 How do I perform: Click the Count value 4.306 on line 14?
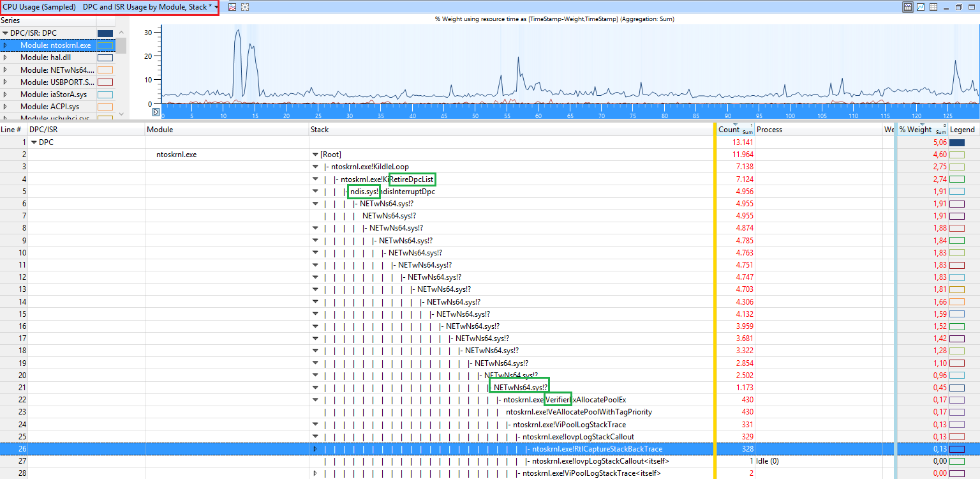pos(745,301)
